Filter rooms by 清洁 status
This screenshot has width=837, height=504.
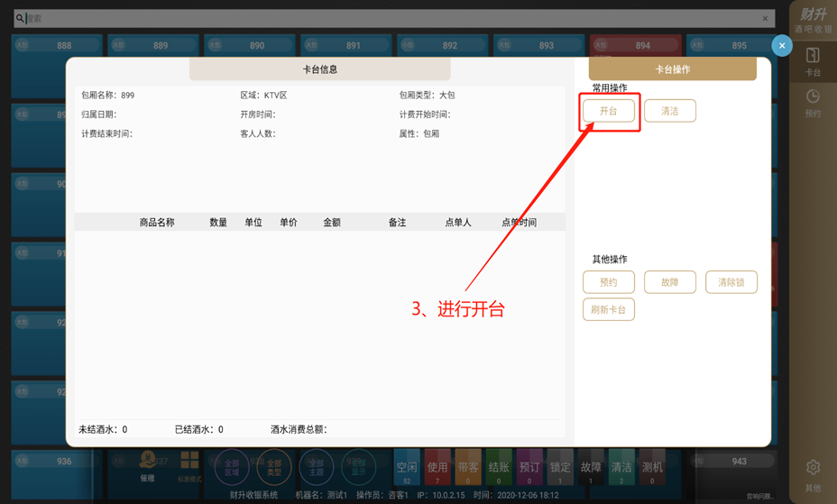point(621,468)
